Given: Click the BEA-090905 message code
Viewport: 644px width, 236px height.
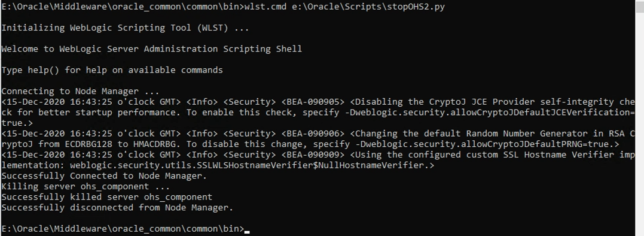Looking at the screenshot, I should pos(313,102).
